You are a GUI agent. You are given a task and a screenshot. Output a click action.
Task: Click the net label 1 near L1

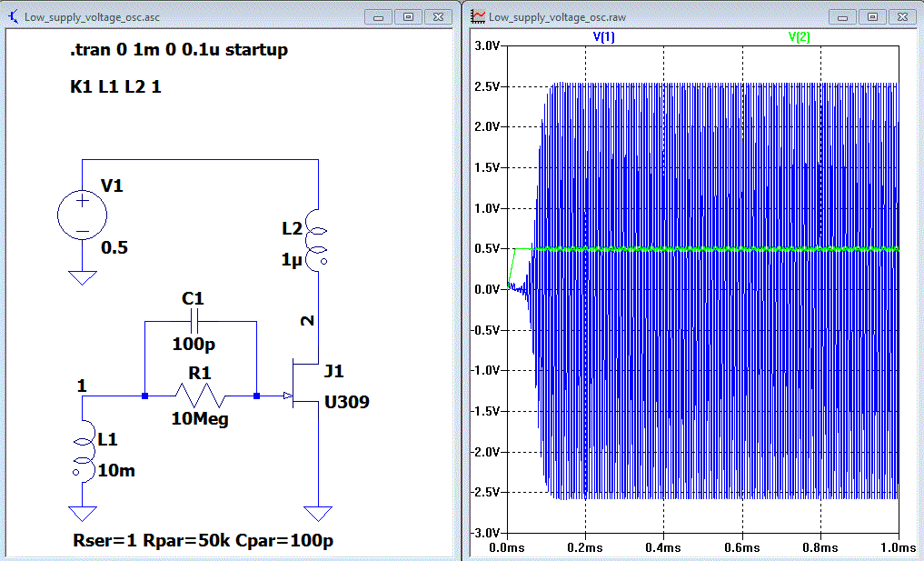[x=82, y=386]
